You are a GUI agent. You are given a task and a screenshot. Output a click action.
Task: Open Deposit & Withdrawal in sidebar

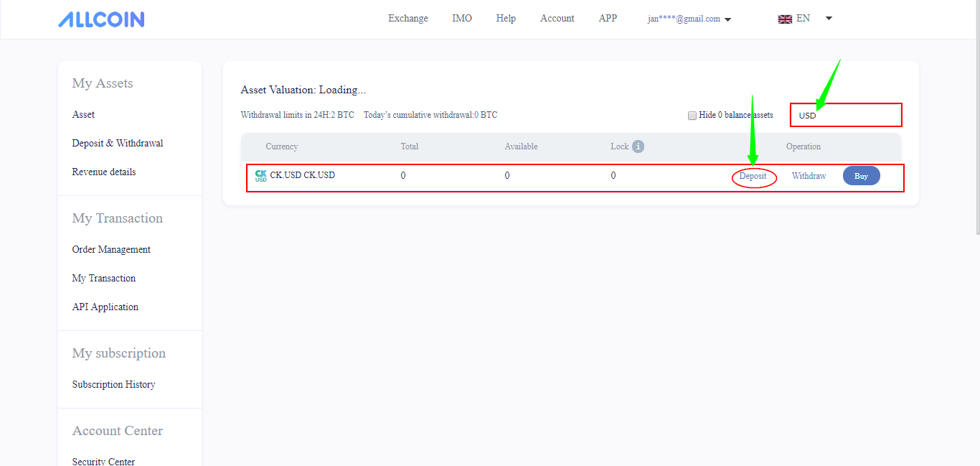(118, 144)
